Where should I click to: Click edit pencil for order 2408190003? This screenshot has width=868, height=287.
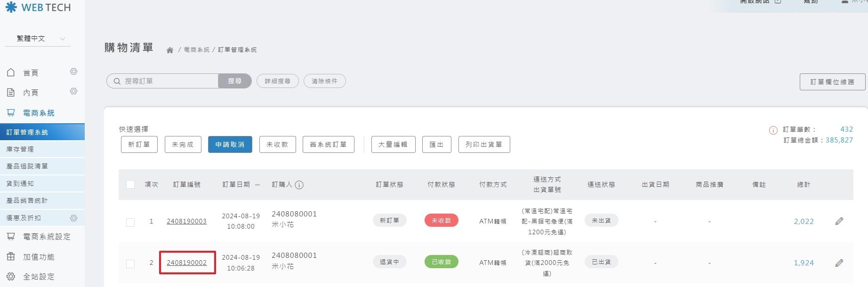click(839, 221)
